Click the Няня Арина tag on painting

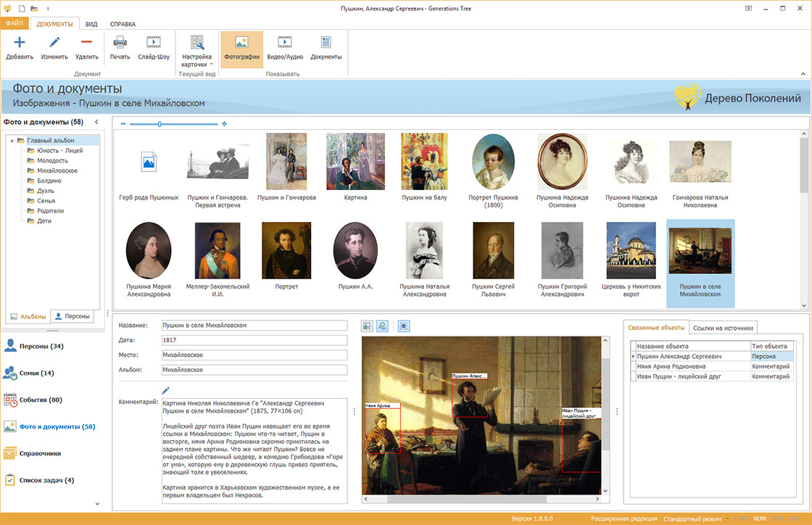click(382, 406)
